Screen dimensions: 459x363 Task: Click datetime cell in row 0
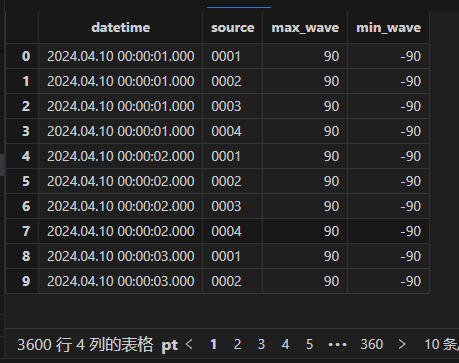click(121, 56)
